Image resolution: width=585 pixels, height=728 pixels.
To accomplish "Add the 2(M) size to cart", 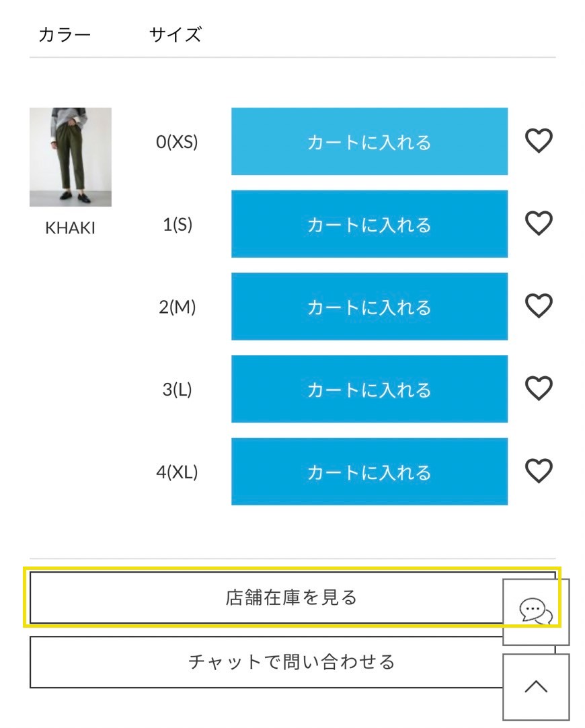I will (369, 307).
